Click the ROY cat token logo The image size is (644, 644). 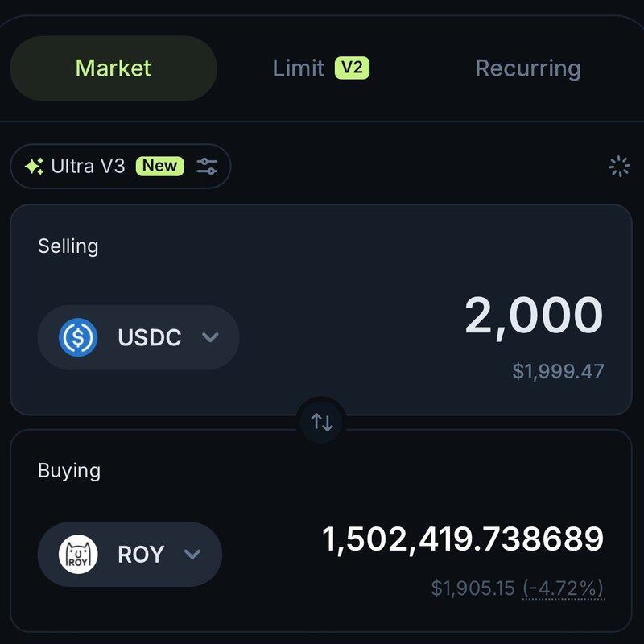coord(78,555)
